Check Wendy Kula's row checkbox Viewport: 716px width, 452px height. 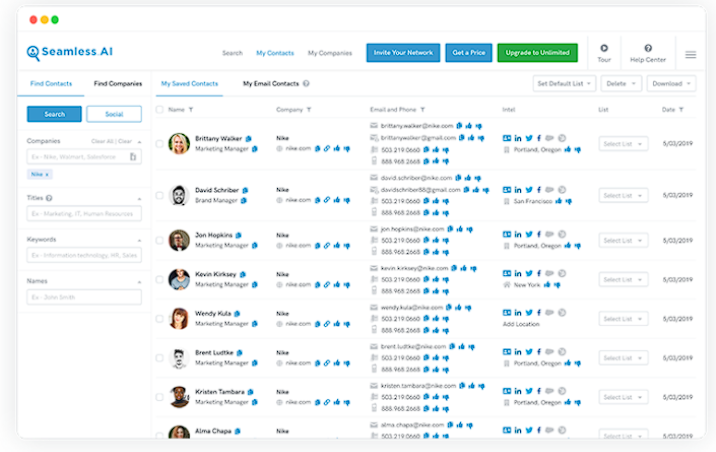click(159, 319)
